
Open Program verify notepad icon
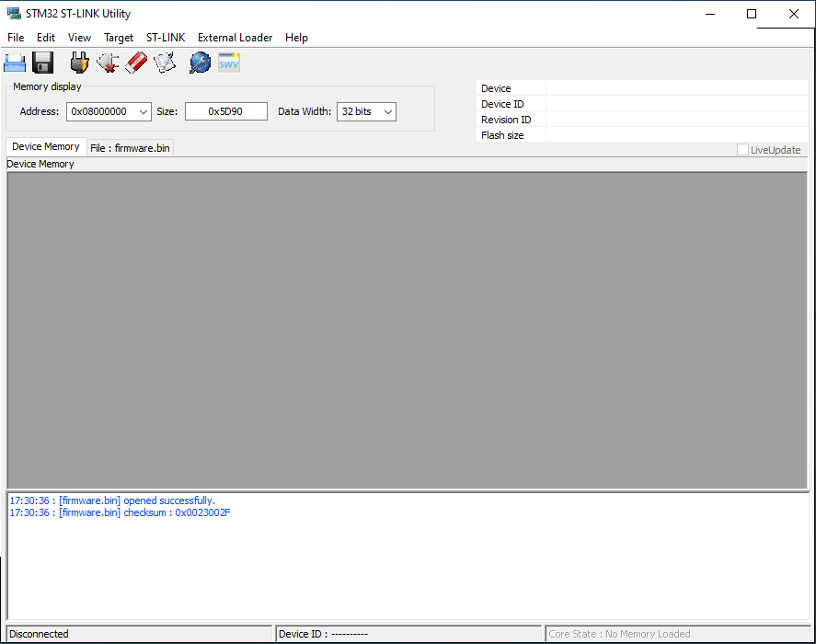tap(165, 63)
